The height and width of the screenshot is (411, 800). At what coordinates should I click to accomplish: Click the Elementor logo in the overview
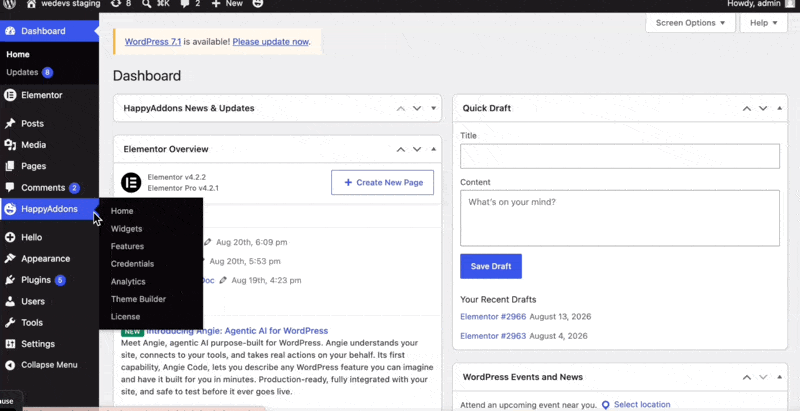coord(131,183)
